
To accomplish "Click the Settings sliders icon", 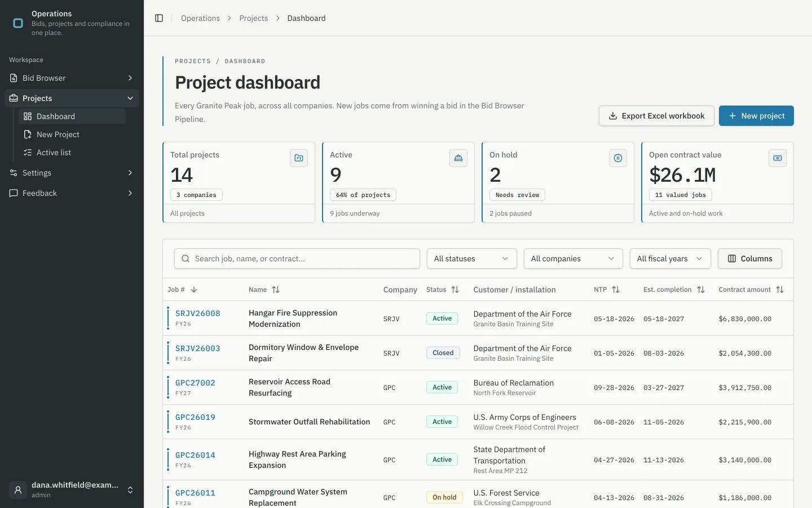I will (x=14, y=173).
